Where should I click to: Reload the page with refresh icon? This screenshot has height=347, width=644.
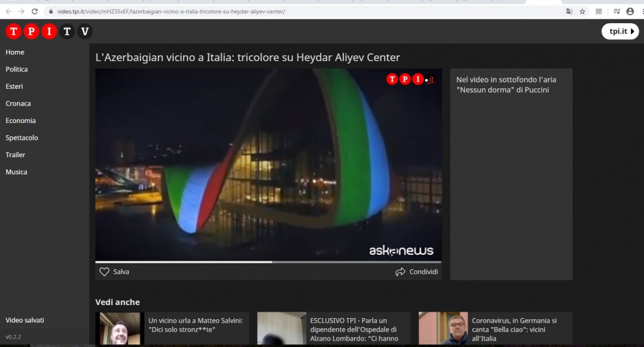[35, 12]
